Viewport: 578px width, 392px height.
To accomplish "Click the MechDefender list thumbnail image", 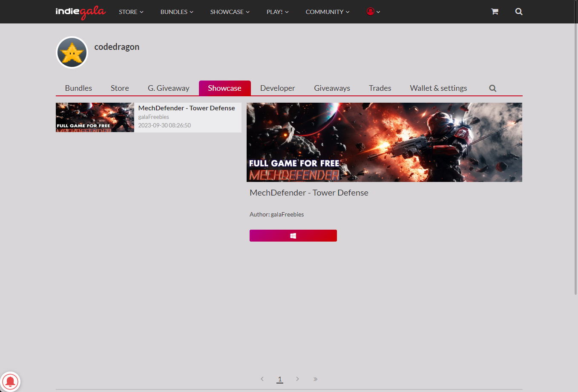I will coord(95,117).
